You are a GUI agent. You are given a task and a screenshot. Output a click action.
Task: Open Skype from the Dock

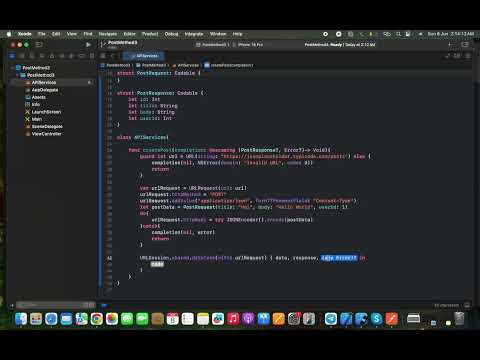click(377, 319)
